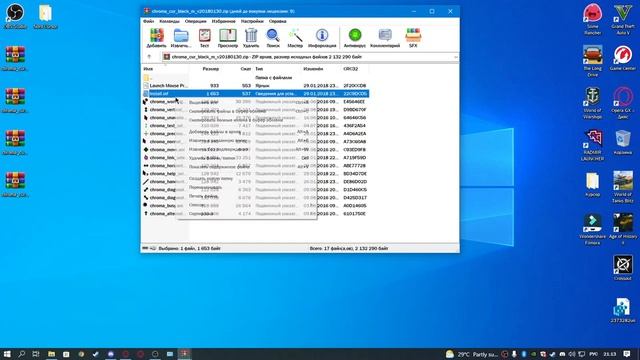
Task: Open World of Tanks Blitz desktop shortcut
Action: click(x=623, y=187)
